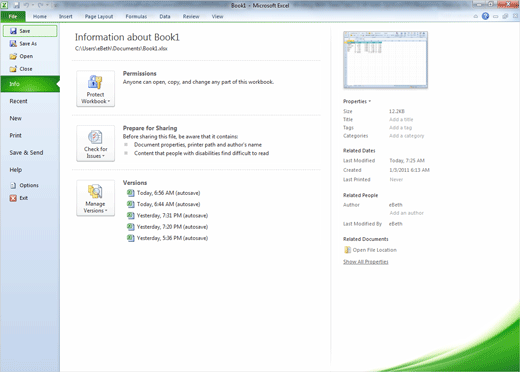Switch to the Insert ribbon tab

(66, 16)
